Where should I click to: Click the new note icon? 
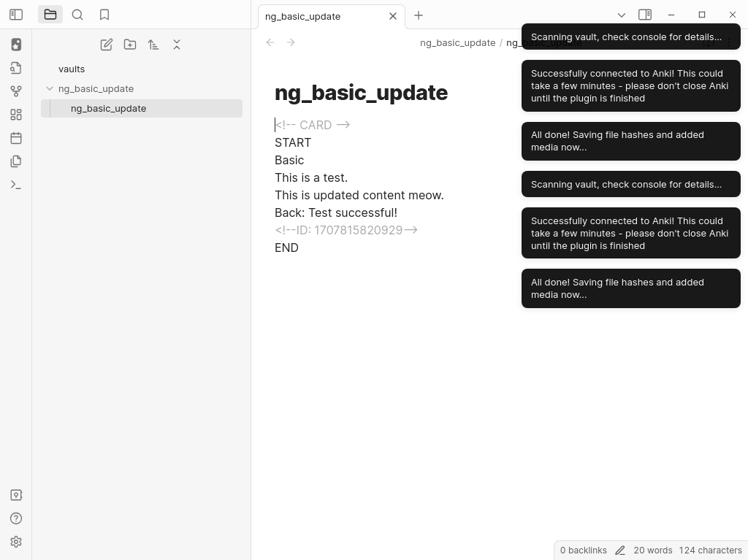click(x=107, y=45)
